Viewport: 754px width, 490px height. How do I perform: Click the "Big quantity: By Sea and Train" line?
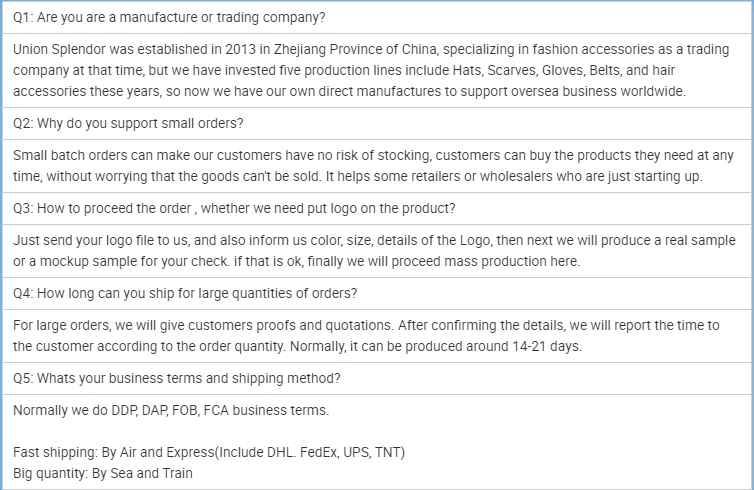tap(103, 473)
